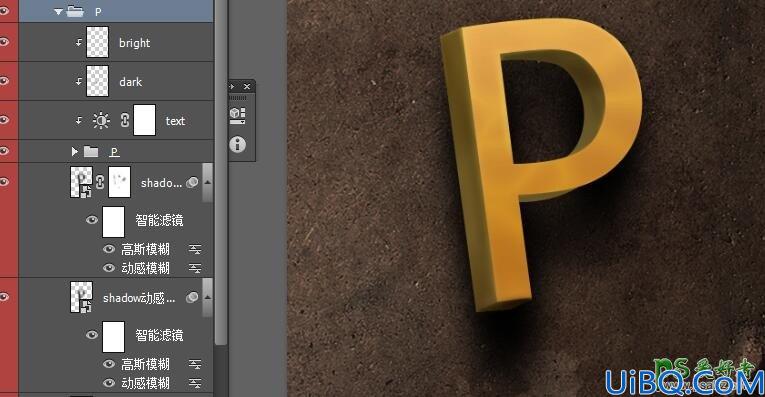Select the underlined P group name
This screenshot has width=765, height=397.
coord(115,152)
